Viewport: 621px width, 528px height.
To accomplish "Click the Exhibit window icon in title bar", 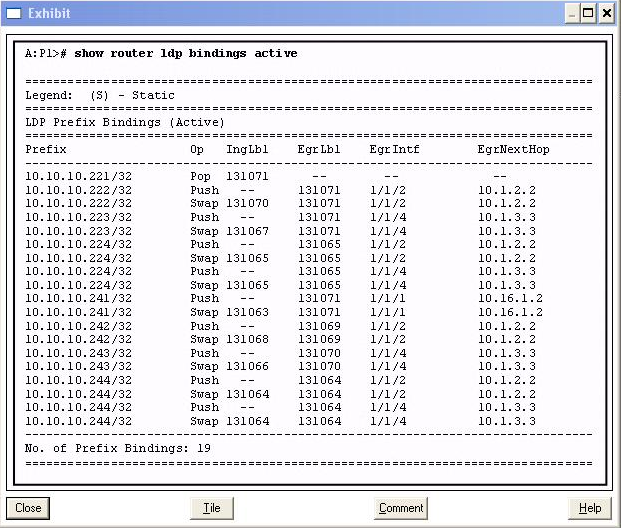I will [14, 13].
